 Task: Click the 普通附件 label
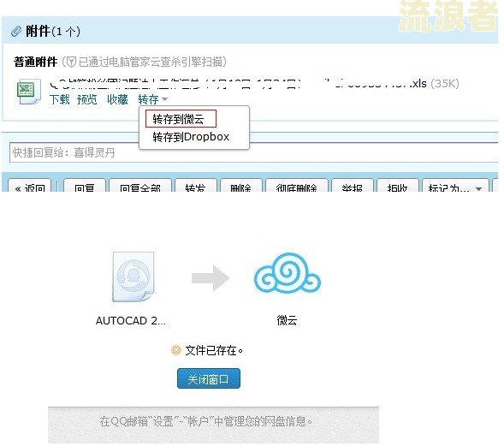[35, 62]
